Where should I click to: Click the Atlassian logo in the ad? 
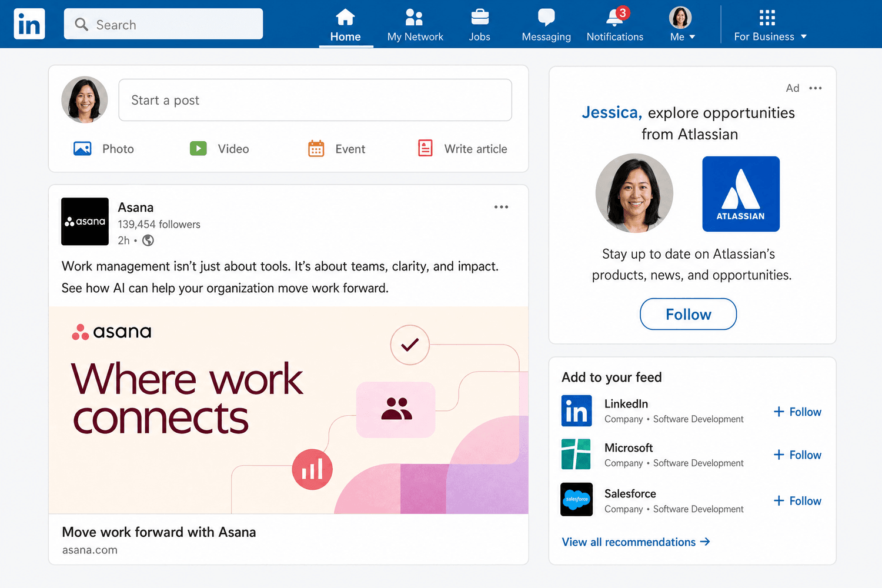tap(741, 194)
